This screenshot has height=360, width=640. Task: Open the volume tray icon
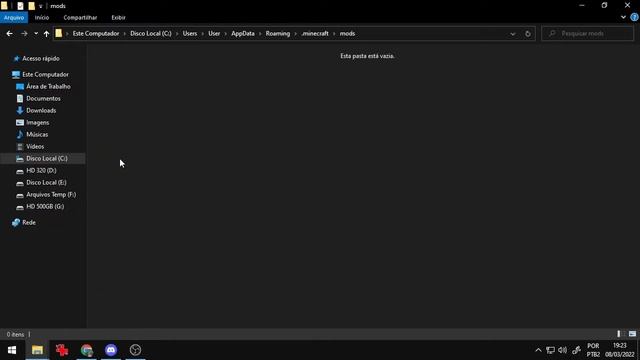tap(562, 350)
